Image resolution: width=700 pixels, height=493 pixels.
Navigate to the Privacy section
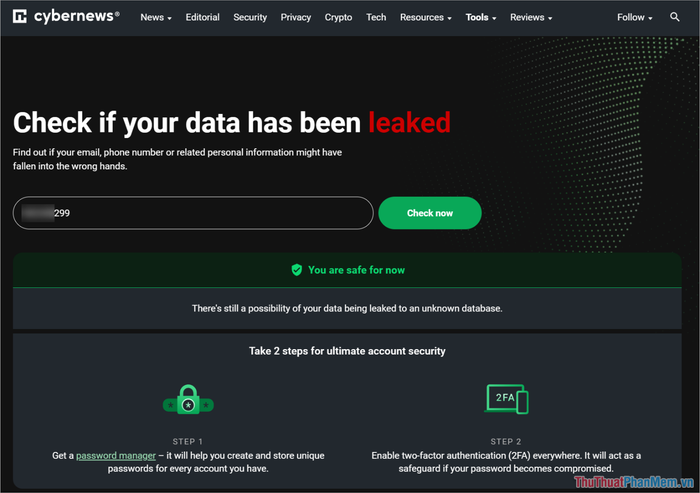tap(296, 17)
